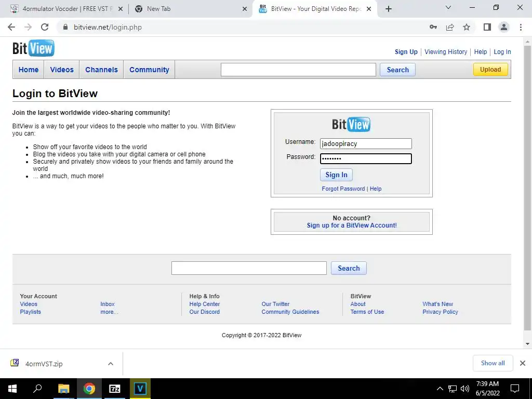
Task: Click the tab search chevron
Action: [x=448, y=7]
